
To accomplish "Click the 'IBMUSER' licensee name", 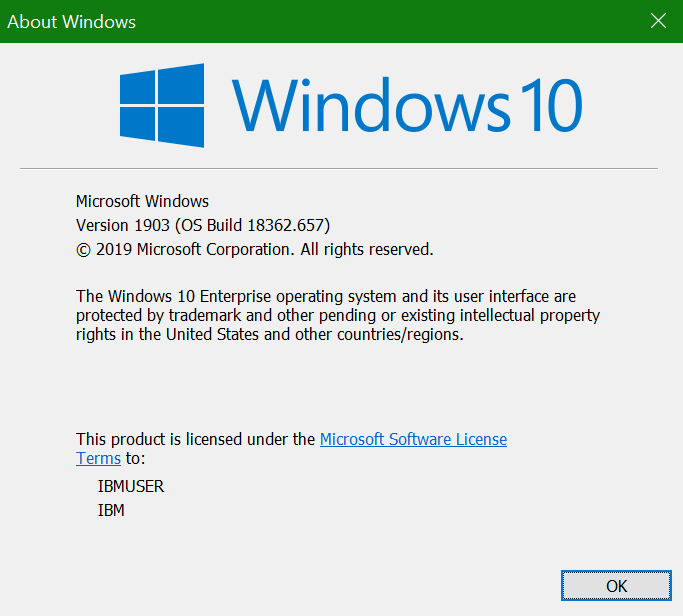I will 131,486.
